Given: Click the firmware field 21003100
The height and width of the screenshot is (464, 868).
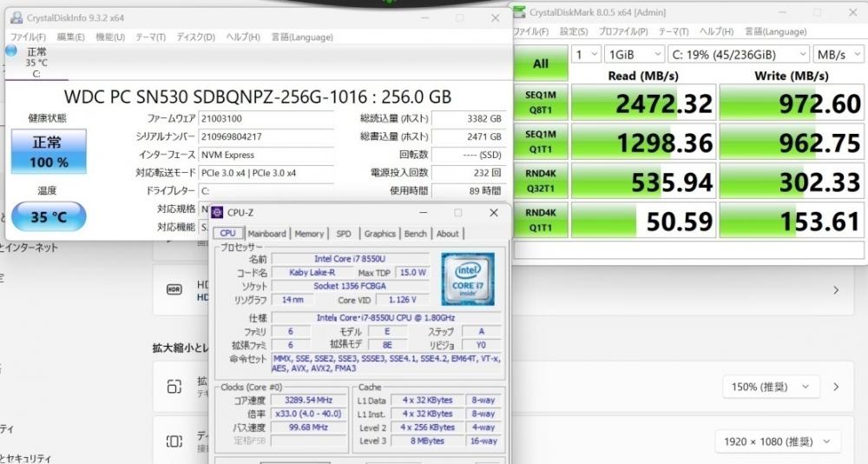Looking at the screenshot, I should 266,119.
